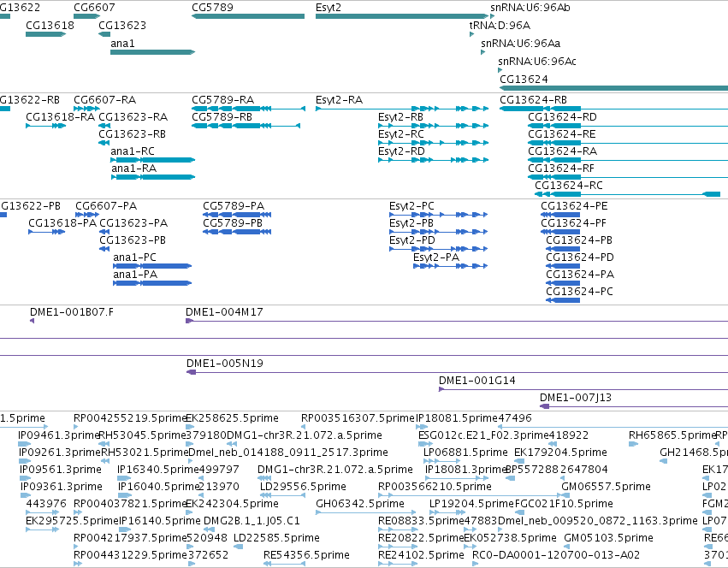The width and height of the screenshot is (728, 568).
Task: Open protein Esyt2-PD
Action: (x=412, y=240)
